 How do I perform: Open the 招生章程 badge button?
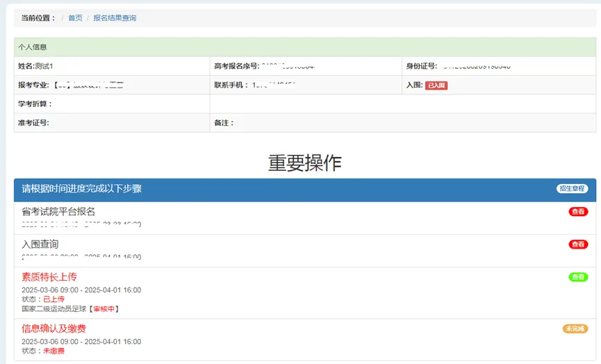pyautogui.click(x=571, y=189)
